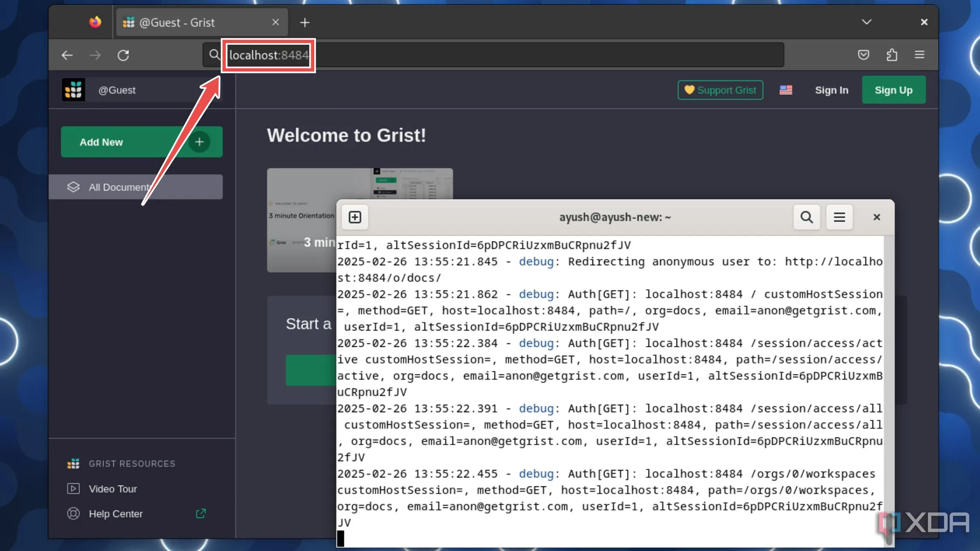This screenshot has width=980, height=551.
Task: Click the browser forward arrow
Action: click(x=95, y=55)
